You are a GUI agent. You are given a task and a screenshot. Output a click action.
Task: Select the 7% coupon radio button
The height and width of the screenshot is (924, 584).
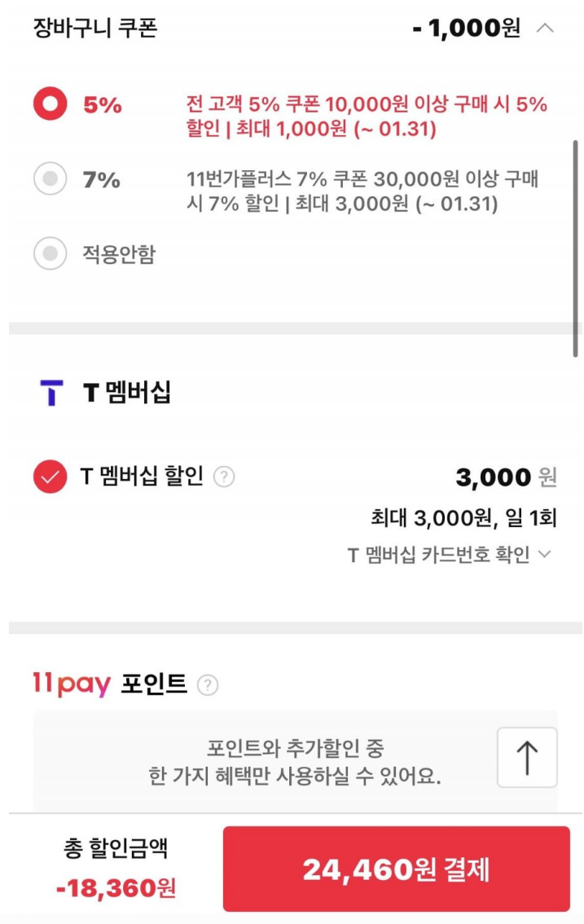click(x=49, y=178)
